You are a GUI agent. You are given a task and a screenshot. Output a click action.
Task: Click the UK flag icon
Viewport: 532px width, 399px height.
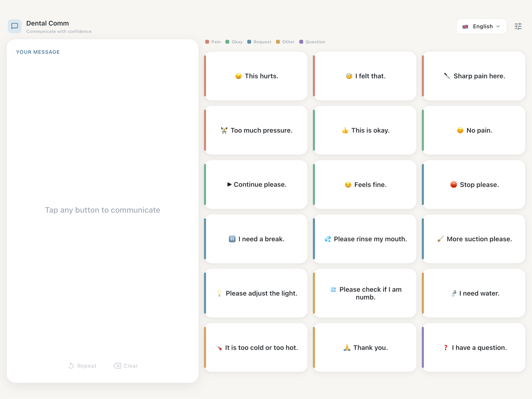tap(465, 26)
